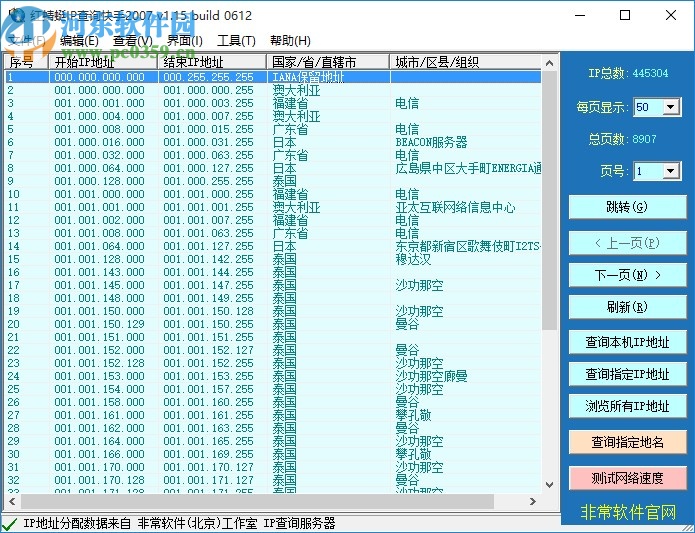This screenshot has height=533, width=695.
Task: Go to next page with 下一页(N)
Action: tap(627, 275)
